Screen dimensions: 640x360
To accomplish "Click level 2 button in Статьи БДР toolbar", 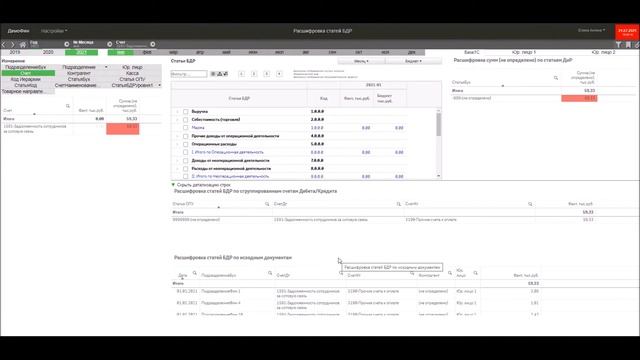I will tap(254, 74).
